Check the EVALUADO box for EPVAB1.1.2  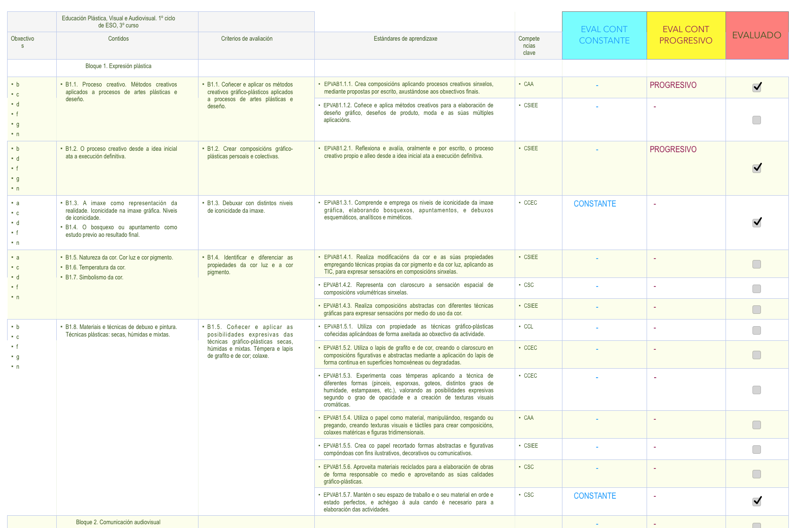(x=757, y=120)
